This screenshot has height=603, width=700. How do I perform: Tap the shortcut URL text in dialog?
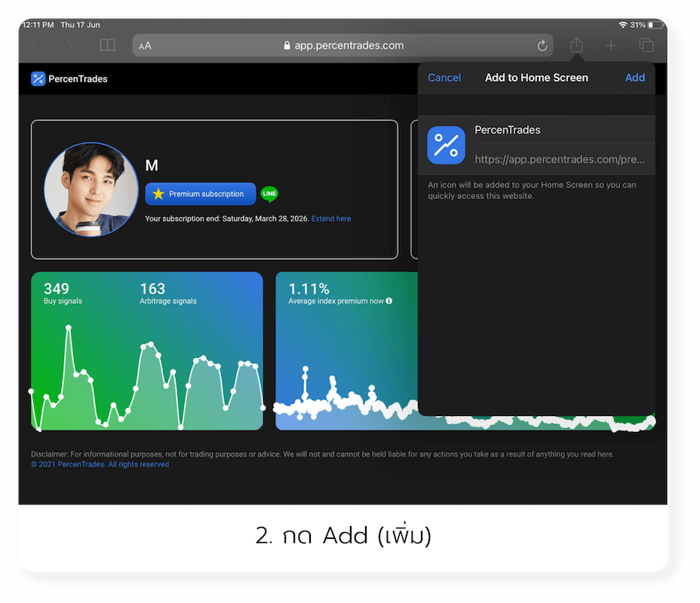(559, 159)
